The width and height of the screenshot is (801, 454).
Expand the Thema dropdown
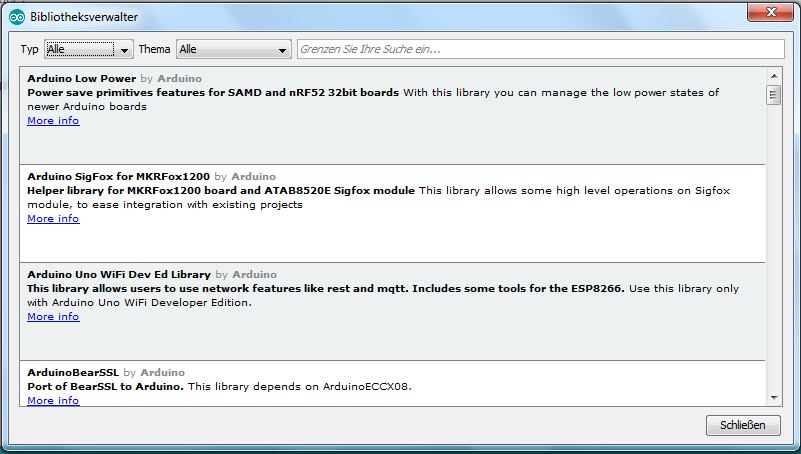[x=233, y=49]
